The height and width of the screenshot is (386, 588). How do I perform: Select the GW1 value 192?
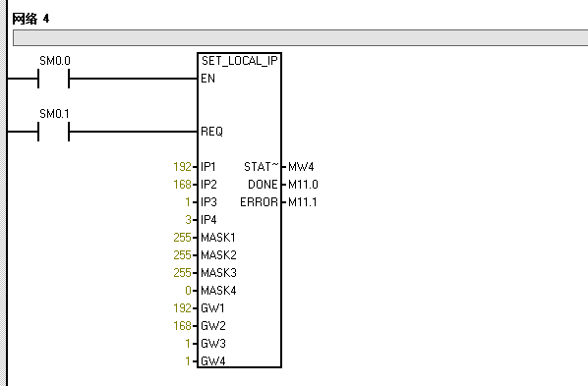click(182, 308)
